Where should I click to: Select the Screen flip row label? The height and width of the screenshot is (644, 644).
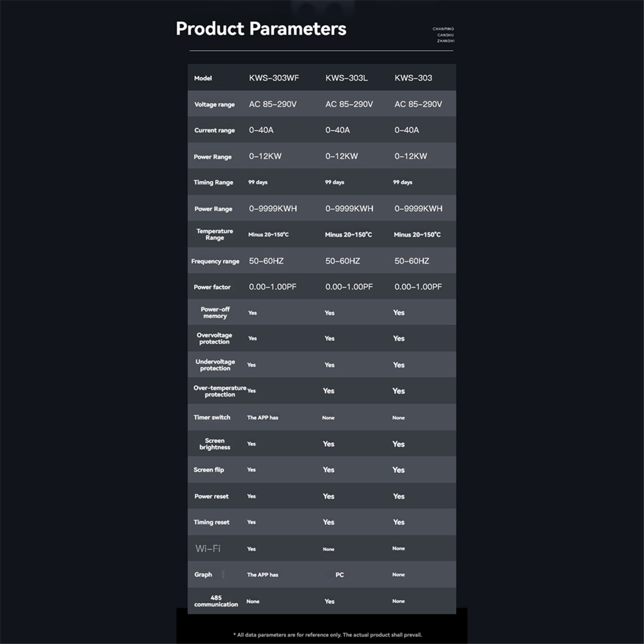tap(209, 470)
